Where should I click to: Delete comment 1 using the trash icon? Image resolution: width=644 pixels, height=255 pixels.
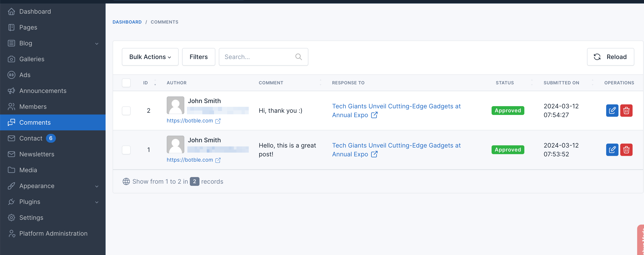click(x=626, y=150)
